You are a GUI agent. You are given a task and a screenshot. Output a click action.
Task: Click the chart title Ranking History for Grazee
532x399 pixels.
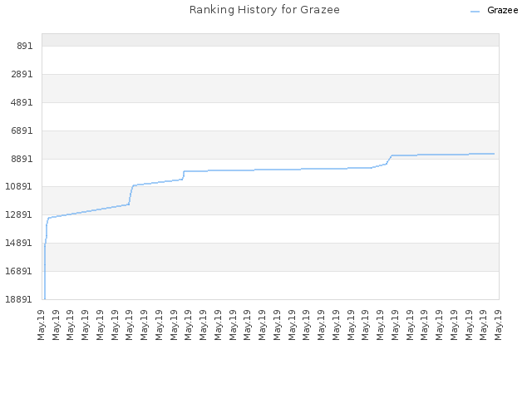[x=264, y=10]
